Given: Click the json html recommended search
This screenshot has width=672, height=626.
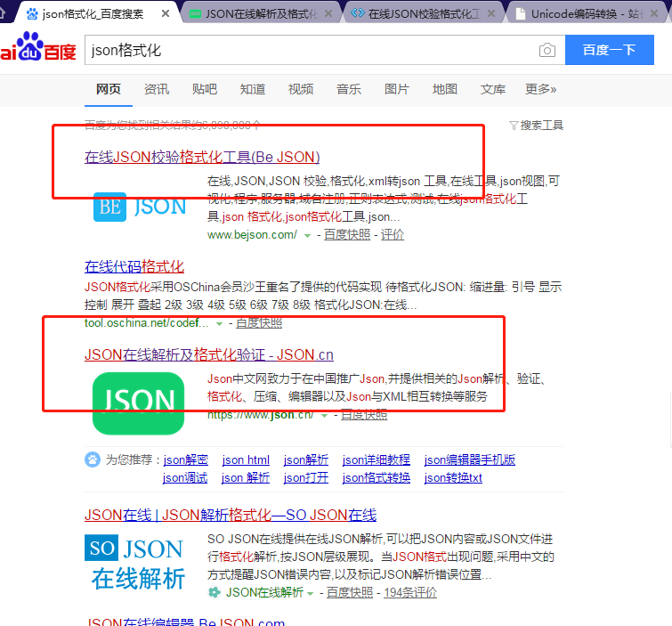Looking at the screenshot, I should point(246,459).
